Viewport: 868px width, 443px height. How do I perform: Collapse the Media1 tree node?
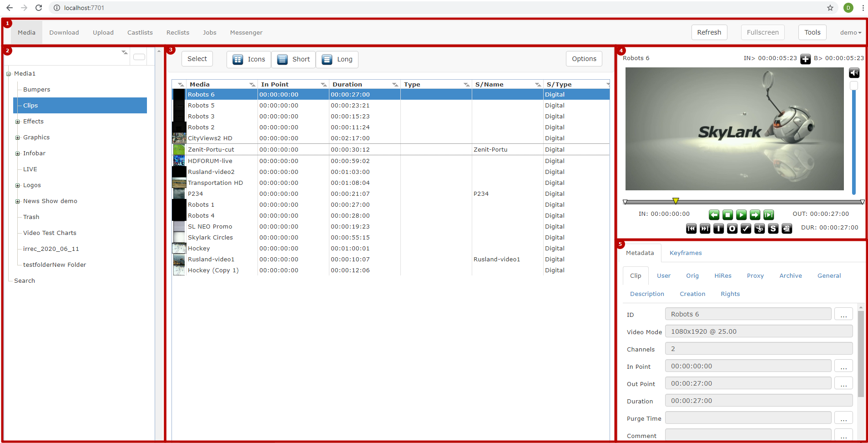[8, 74]
